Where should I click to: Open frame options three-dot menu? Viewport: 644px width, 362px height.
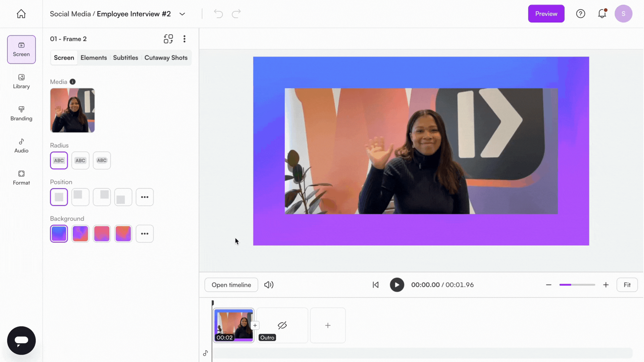[x=184, y=39]
